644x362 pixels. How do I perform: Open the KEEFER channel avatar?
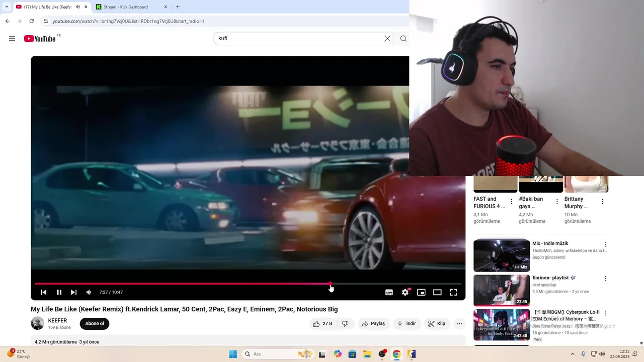pos(37,323)
